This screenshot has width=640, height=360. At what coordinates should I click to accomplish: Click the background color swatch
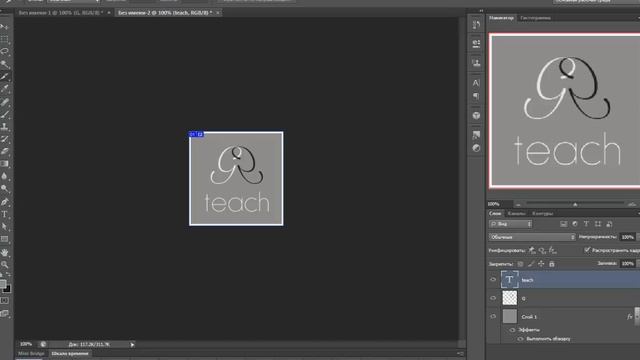(7, 289)
